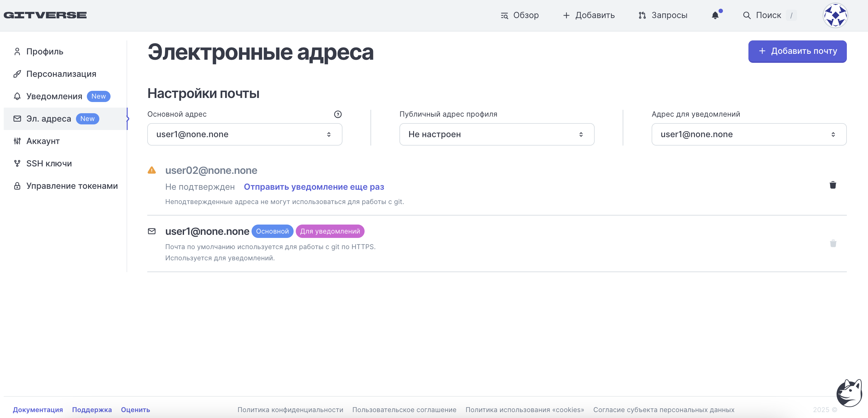Click the Для уведомлений badge
Screen dimensions: 868x418
tap(330, 231)
